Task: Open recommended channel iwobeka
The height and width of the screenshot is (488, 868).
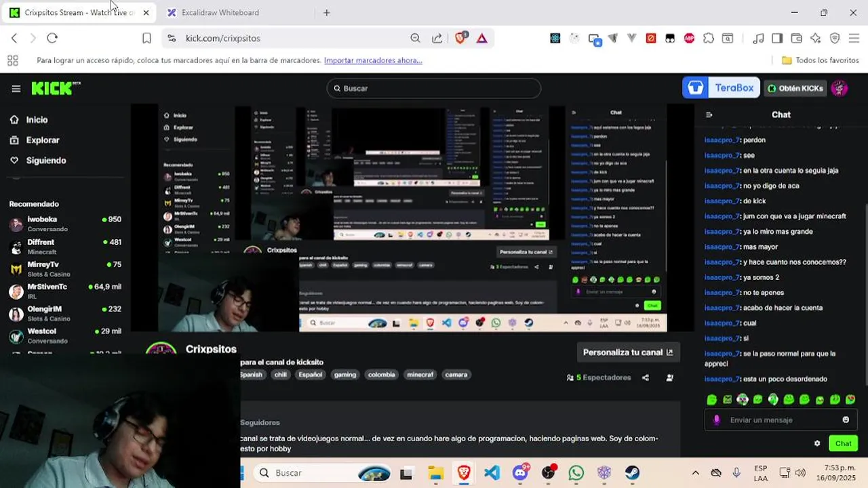Action: pos(65,224)
